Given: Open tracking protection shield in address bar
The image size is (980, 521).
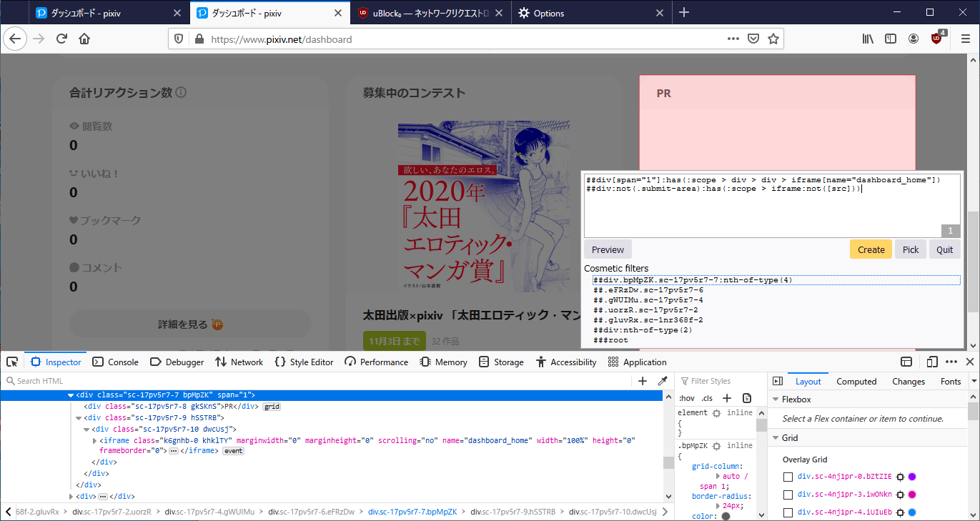Looking at the screenshot, I should 179,39.
